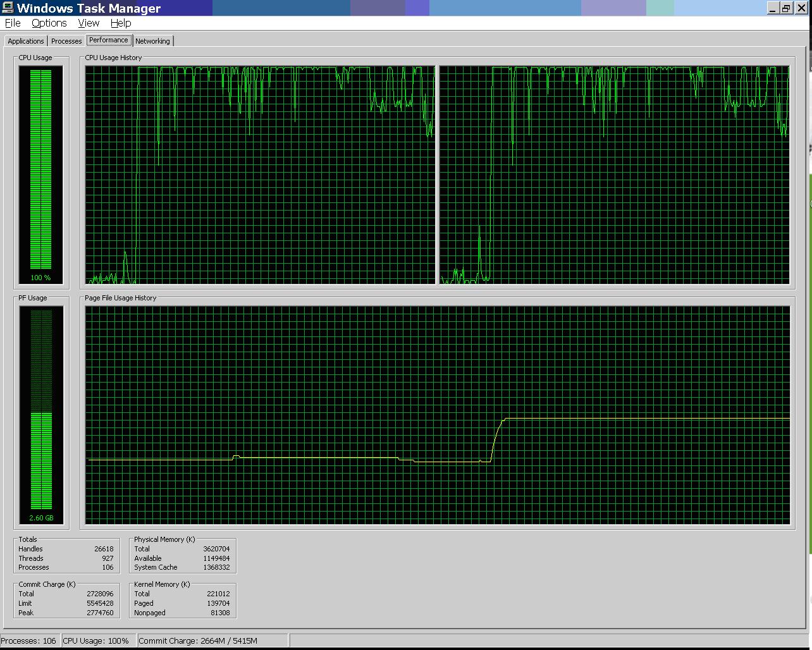The image size is (812, 650).
Task: Click the Kernel Memory (K) group label
Action: point(162,584)
